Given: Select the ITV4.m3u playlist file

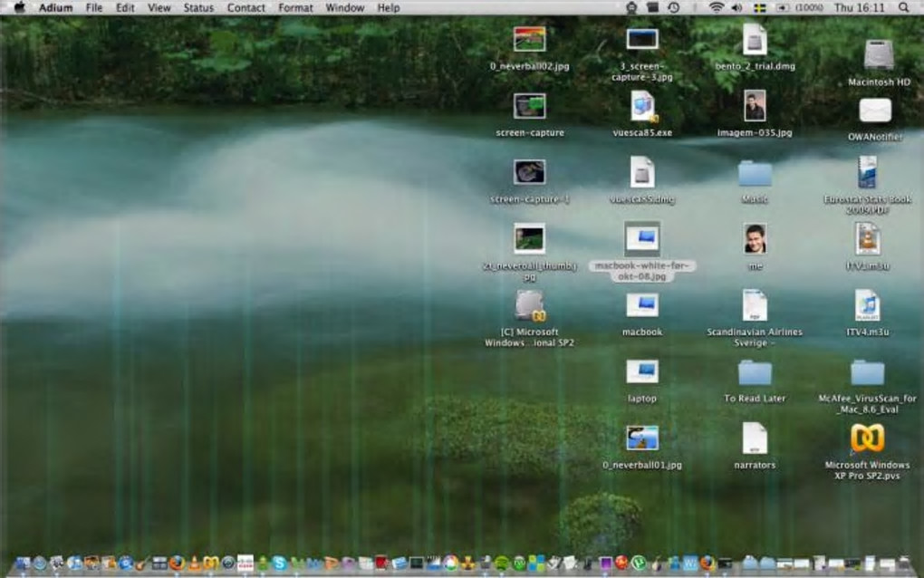Looking at the screenshot, I should click(x=867, y=305).
